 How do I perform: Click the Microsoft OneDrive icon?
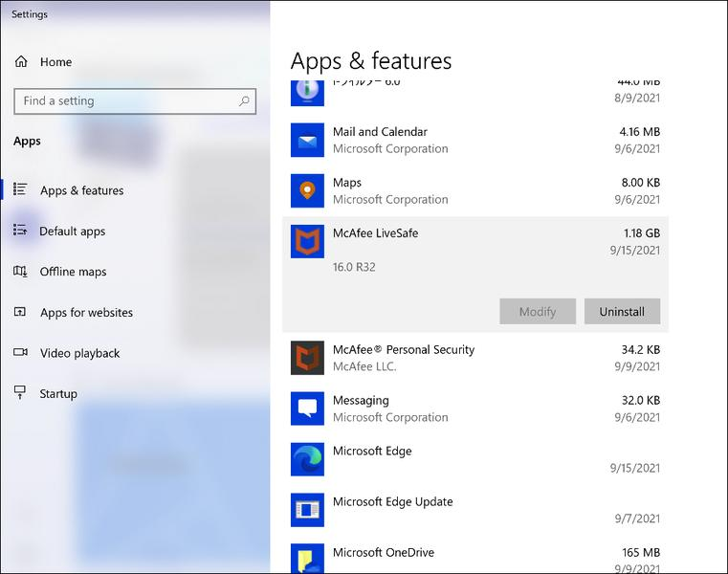tap(307, 559)
